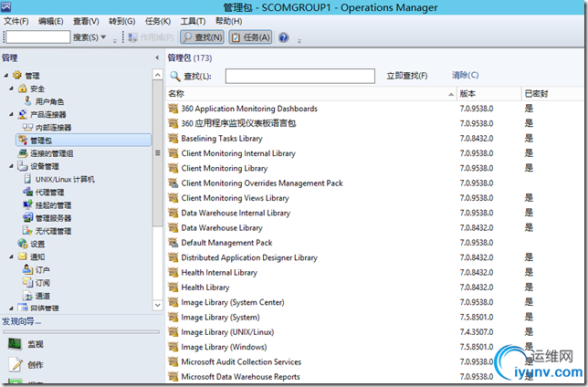Open the 帮助(H) menu
588x387 pixels.
tap(228, 21)
